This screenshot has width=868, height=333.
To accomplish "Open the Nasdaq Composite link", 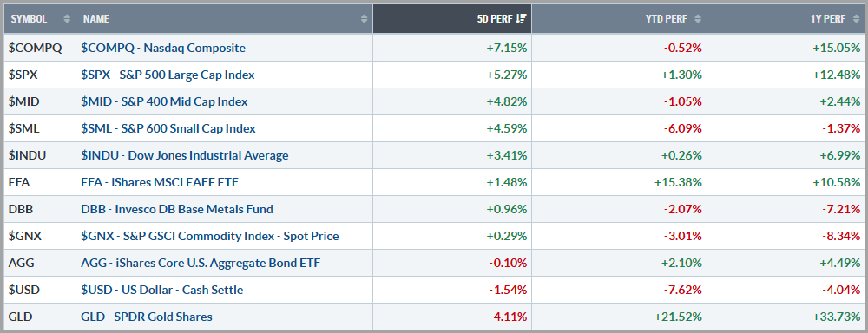I will pos(163,48).
